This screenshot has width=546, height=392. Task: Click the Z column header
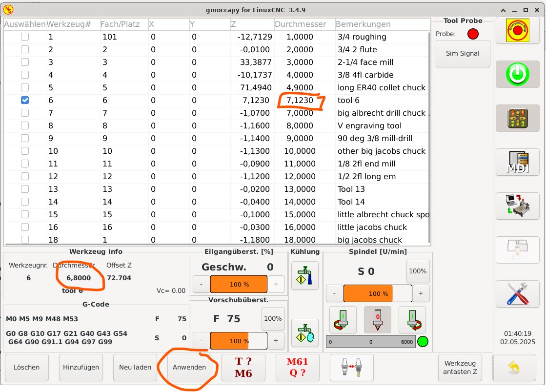coord(252,24)
